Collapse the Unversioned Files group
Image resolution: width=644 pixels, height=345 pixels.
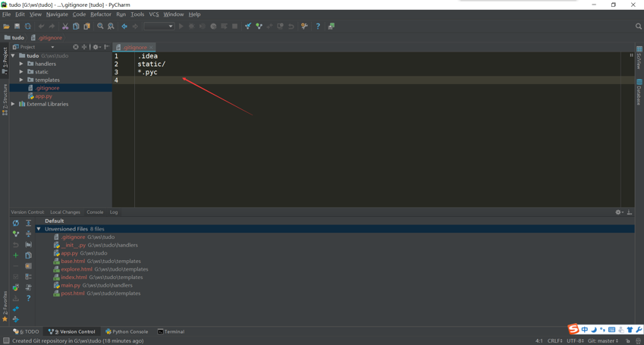click(39, 229)
